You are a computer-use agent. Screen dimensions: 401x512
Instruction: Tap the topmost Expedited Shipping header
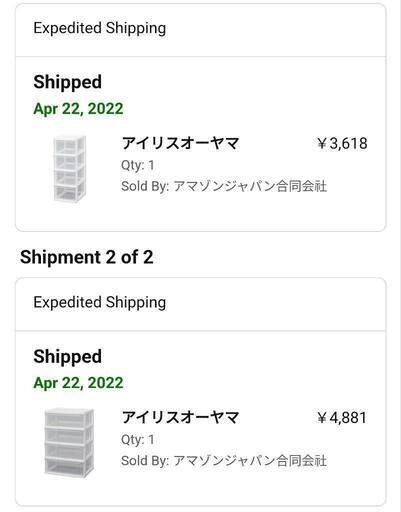coord(100,29)
